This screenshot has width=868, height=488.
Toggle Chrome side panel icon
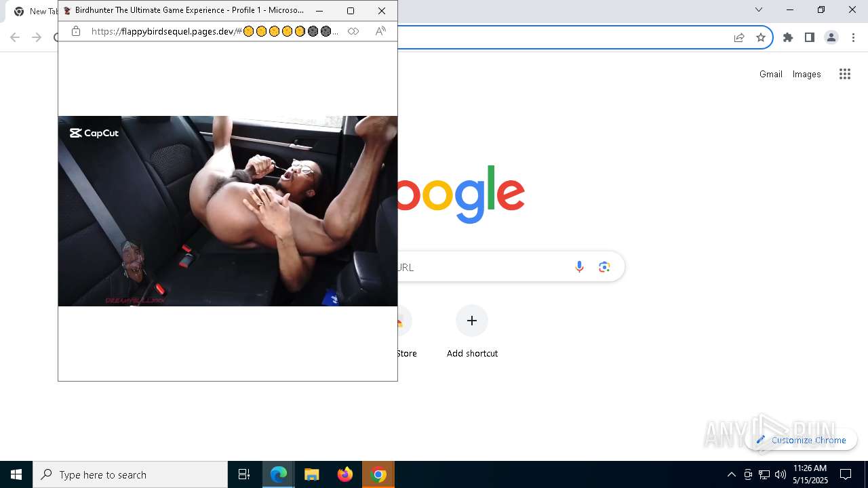[810, 38]
